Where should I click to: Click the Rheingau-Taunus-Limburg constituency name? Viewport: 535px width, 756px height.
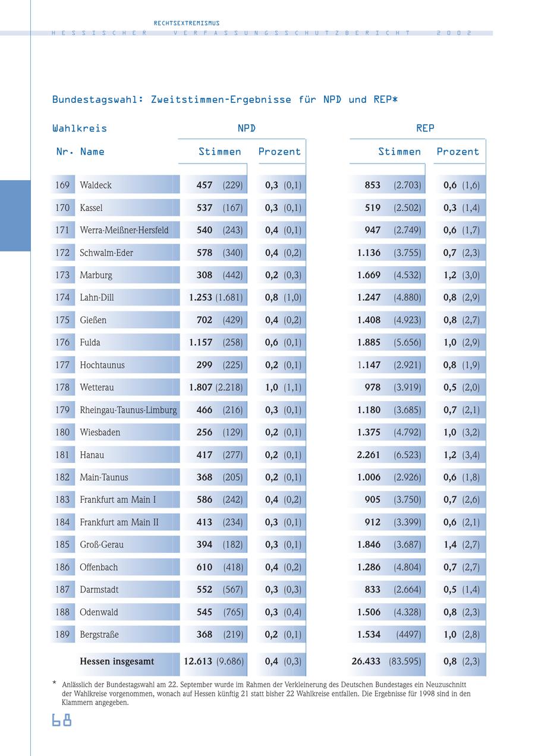pyautogui.click(x=128, y=409)
